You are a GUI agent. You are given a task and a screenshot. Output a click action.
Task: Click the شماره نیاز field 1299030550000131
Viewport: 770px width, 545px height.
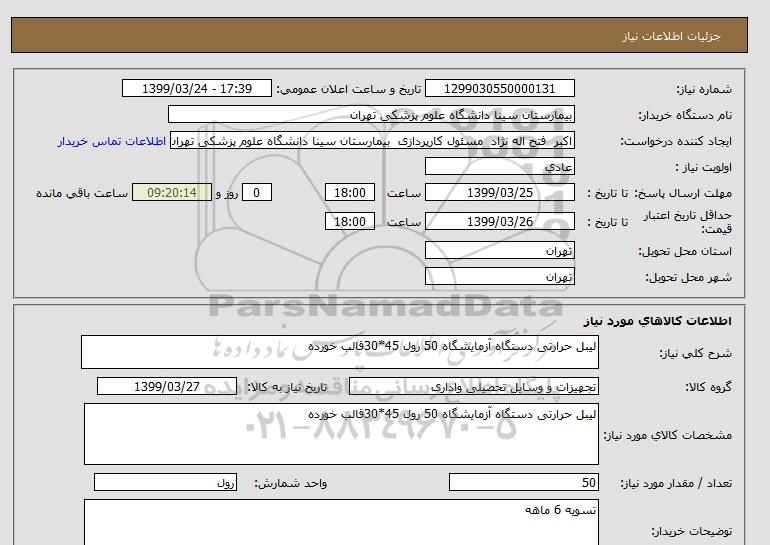click(x=499, y=88)
